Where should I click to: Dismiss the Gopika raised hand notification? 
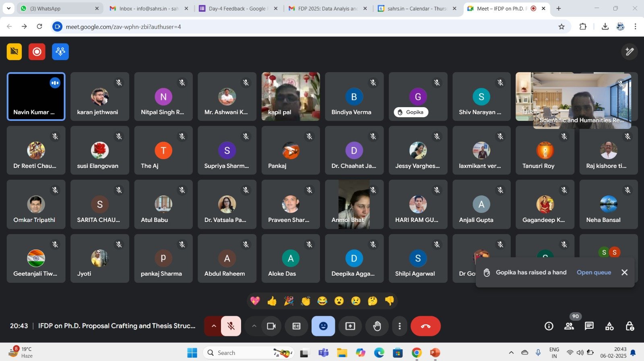(x=624, y=272)
